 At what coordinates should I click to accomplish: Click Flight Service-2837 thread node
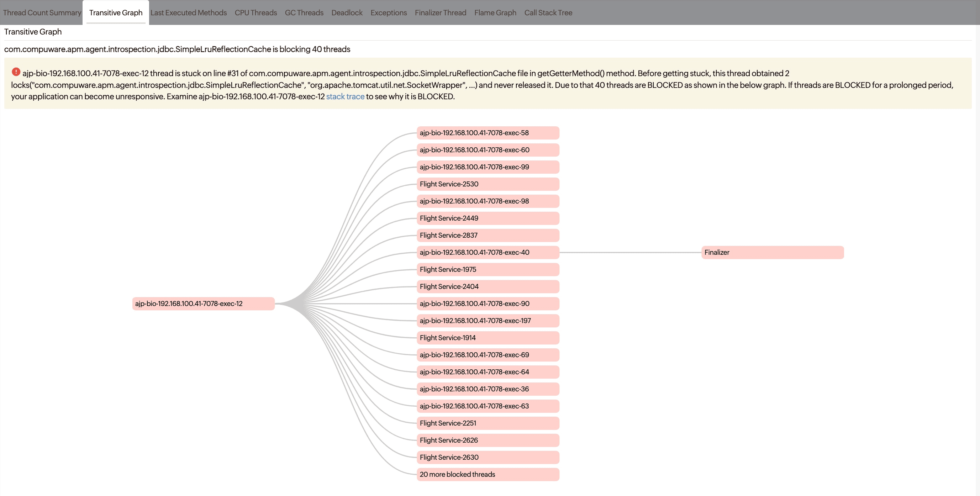tap(487, 235)
